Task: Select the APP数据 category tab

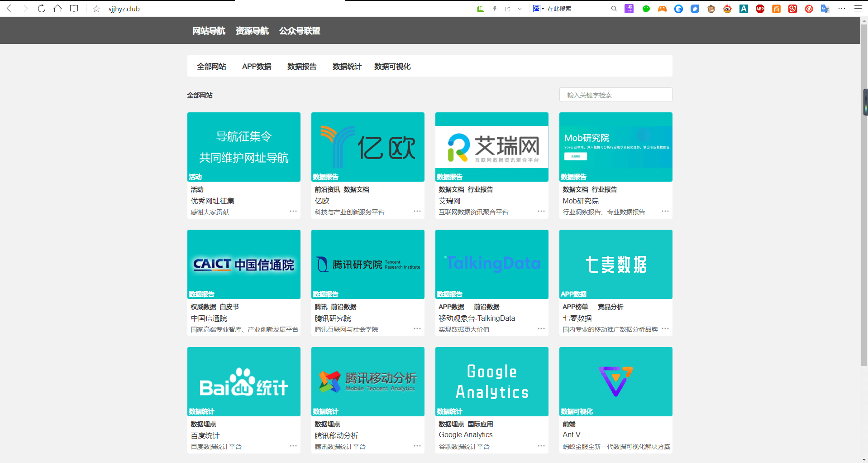Action: [x=257, y=67]
